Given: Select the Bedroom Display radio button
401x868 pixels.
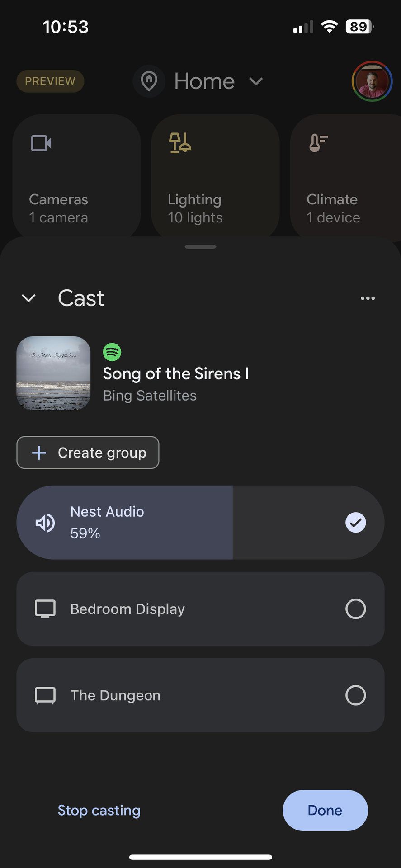Looking at the screenshot, I should tap(356, 609).
